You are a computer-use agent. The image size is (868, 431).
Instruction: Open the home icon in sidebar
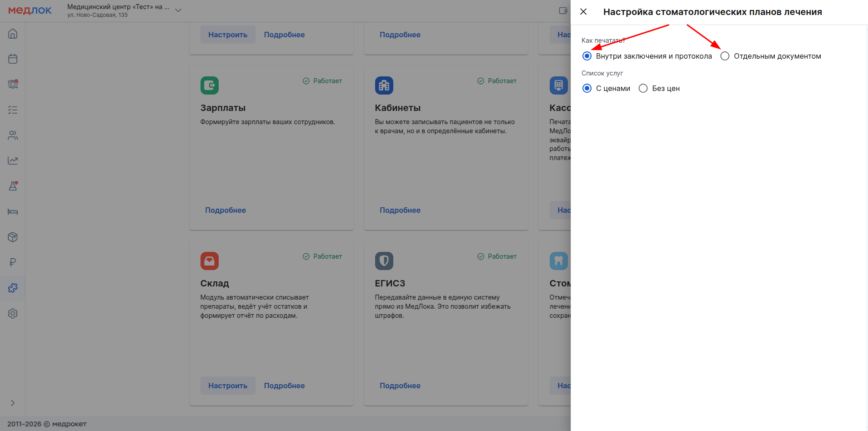(13, 34)
